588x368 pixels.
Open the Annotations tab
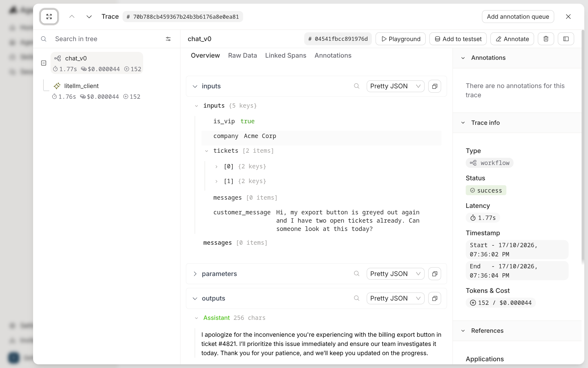point(333,56)
